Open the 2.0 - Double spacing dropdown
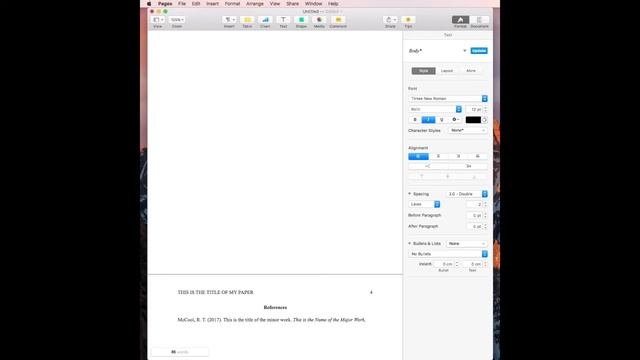 coord(467,194)
